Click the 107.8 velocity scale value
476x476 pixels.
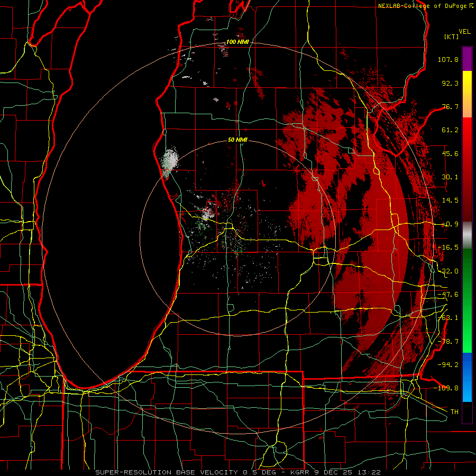[x=448, y=59]
